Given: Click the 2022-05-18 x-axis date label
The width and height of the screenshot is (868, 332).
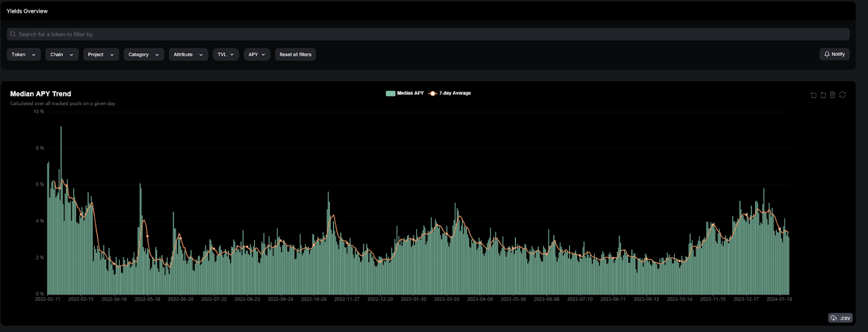Looking at the screenshot, I should (148, 299).
